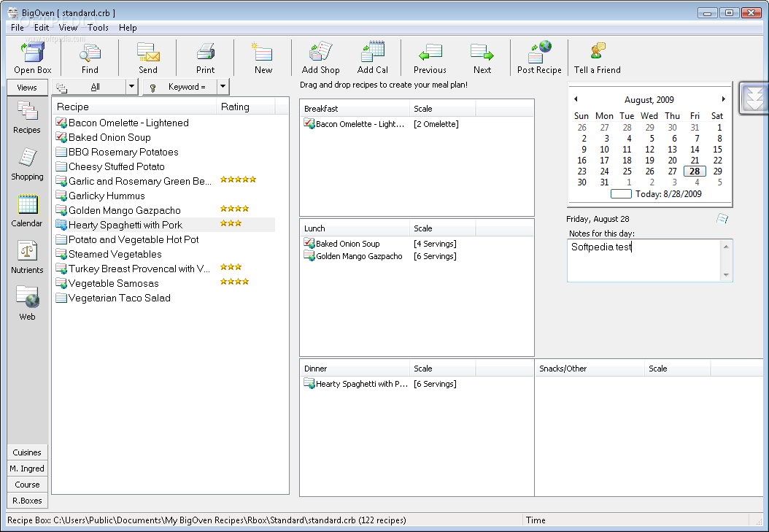Select Garlic and Rosemary Green Beans recipe
Viewport: 769px width, 532px height.
(x=140, y=181)
